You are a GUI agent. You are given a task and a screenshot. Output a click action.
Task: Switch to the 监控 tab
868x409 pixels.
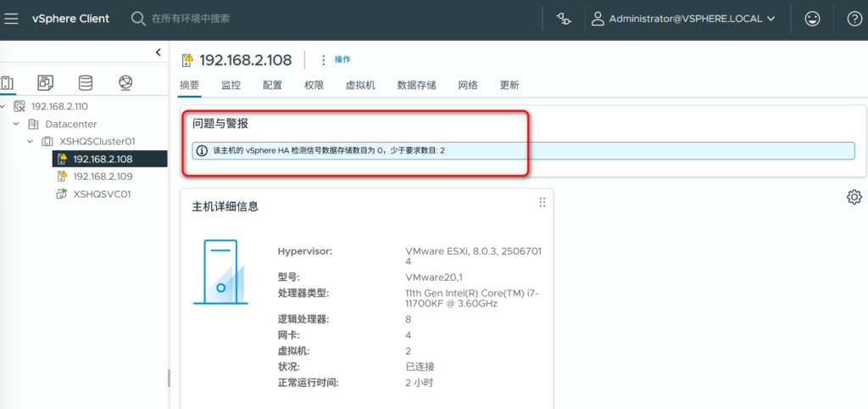tap(231, 85)
